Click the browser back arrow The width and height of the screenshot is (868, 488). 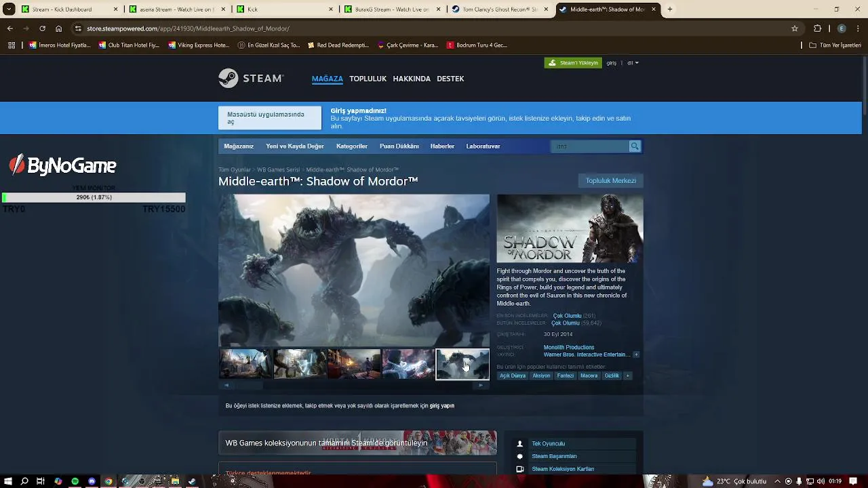tap(9, 28)
